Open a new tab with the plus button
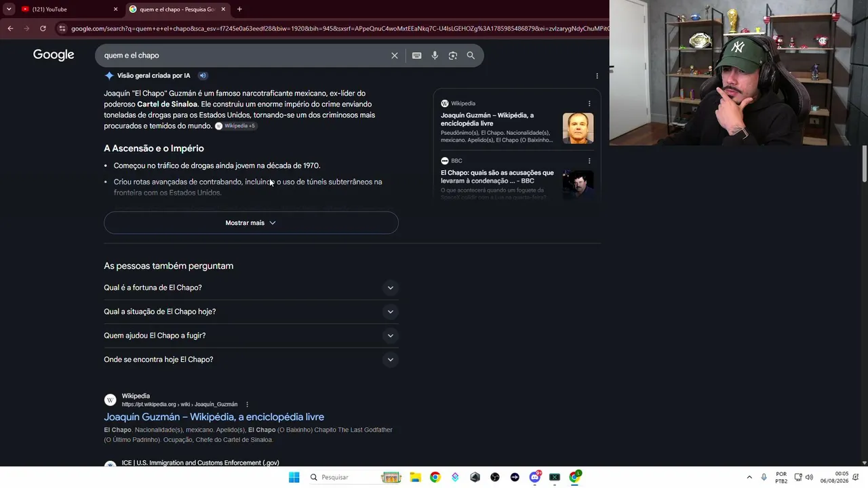The height and width of the screenshot is (488, 868). (239, 9)
